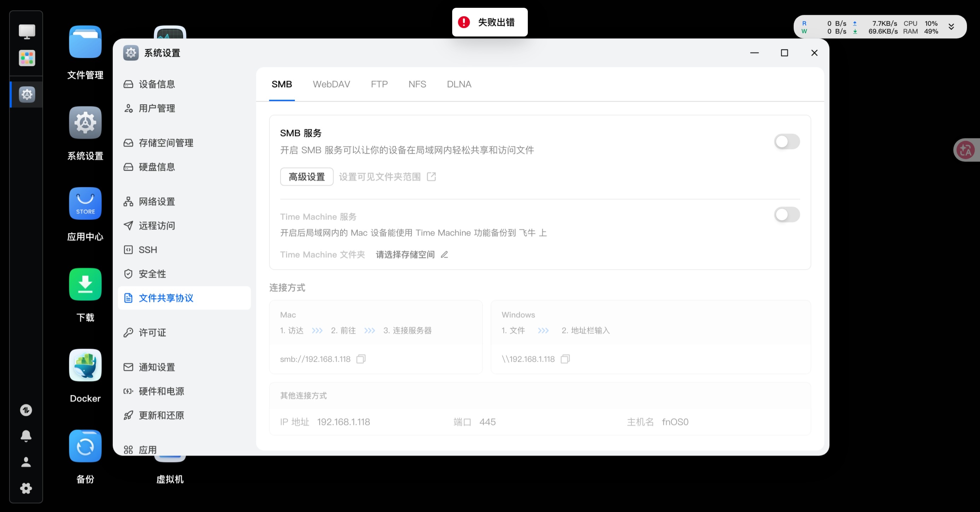Copy the Mac smb://192.168.1.118 address

(361, 359)
